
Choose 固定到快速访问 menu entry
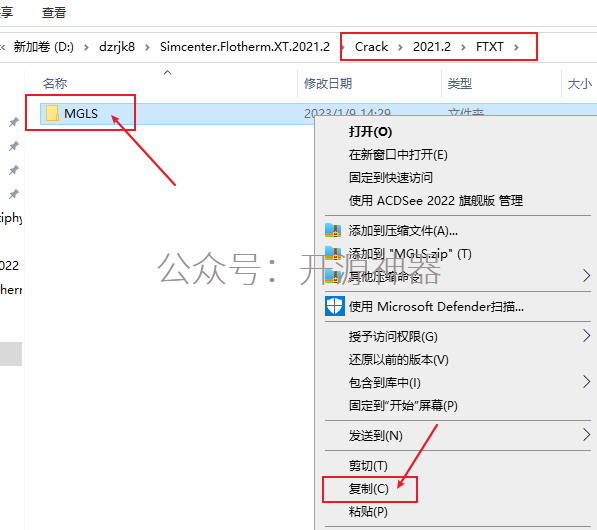(x=391, y=177)
